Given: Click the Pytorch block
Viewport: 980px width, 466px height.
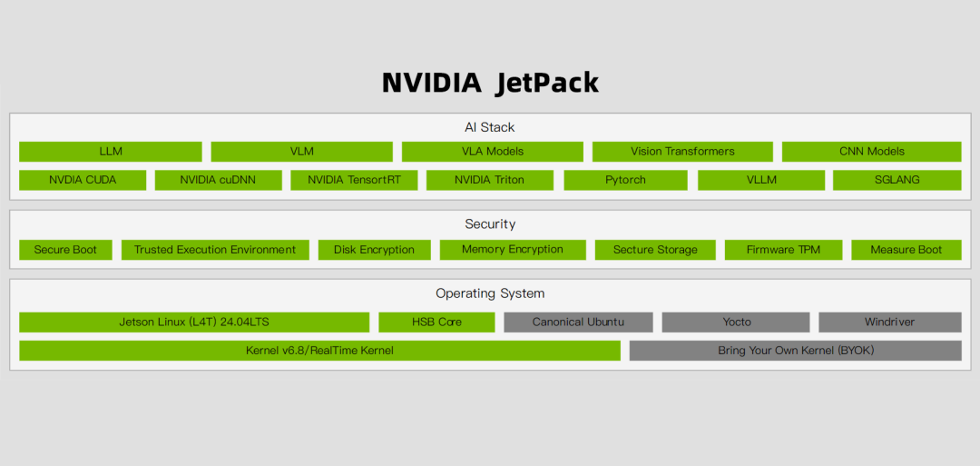Looking at the screenshot, I should coord(625,180).
